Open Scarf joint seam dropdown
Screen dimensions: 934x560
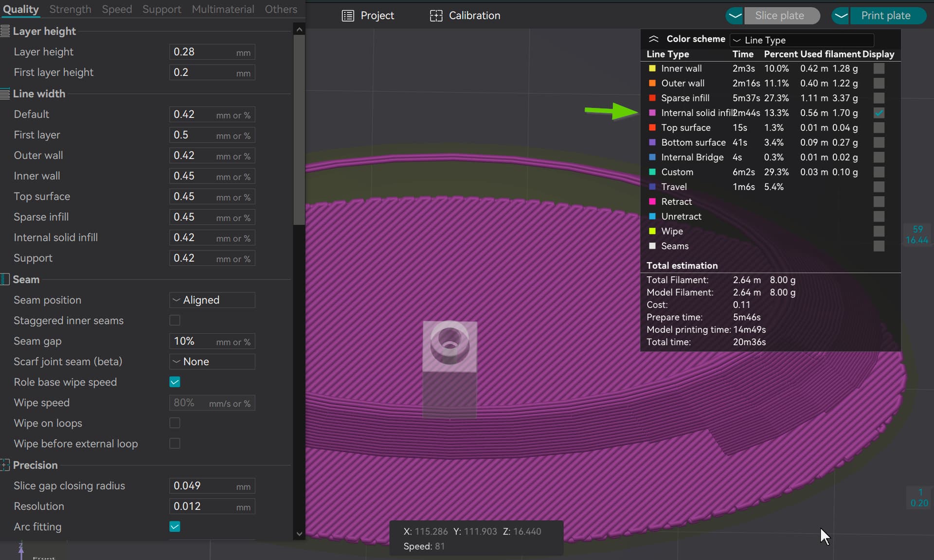pyautogui.click(x=212, y=361)
